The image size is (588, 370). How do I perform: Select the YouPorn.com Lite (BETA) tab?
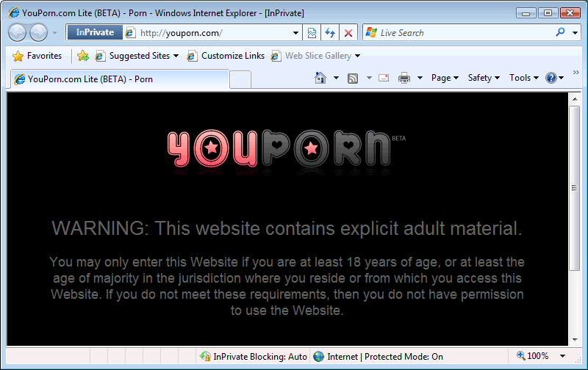tap(120, 79)
